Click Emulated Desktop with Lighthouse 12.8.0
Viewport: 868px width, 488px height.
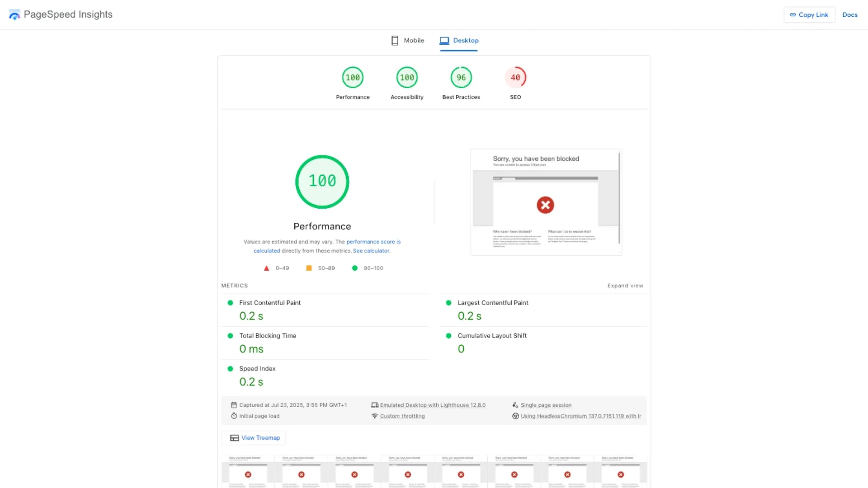[433, 405]
